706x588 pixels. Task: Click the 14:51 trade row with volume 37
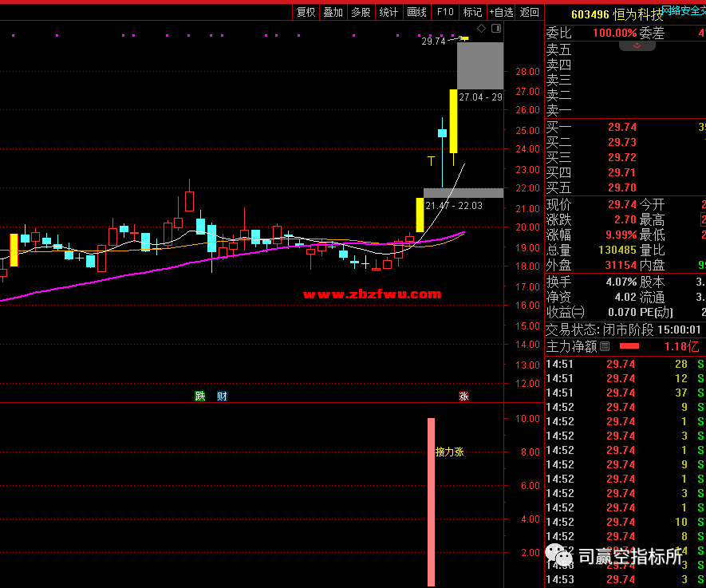(625, 393)
